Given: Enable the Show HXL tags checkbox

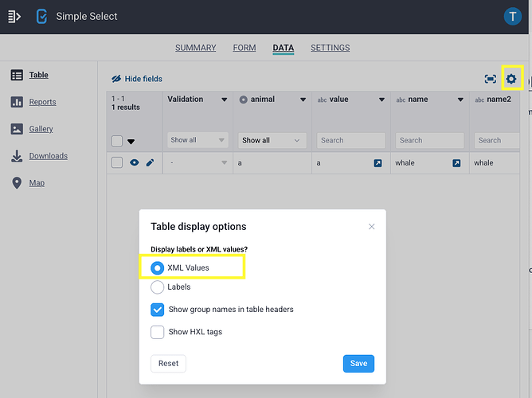Looking at the screenshot, I should coord(157,332).
